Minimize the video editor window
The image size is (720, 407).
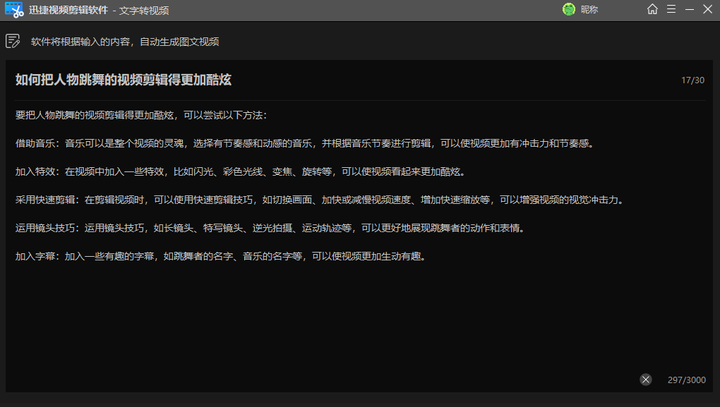pos(689,10)
